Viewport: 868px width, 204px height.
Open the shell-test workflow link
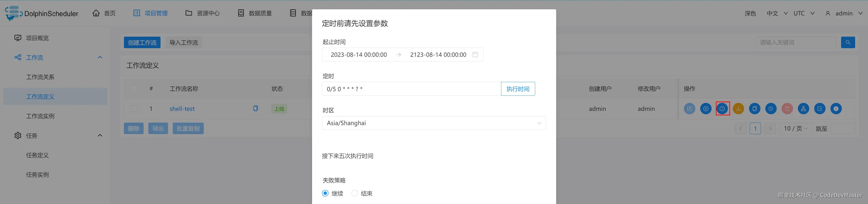click(182, 109)
